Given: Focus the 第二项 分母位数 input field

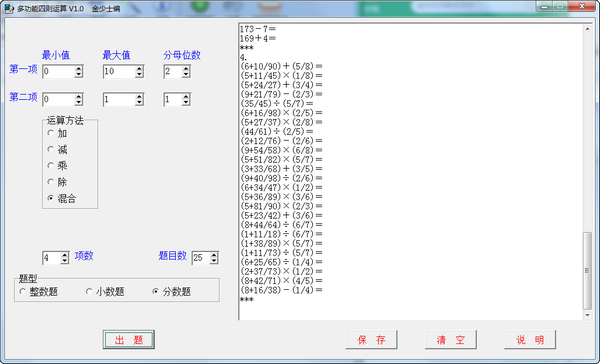Looking at the screenshot, I should pos(173,100).
